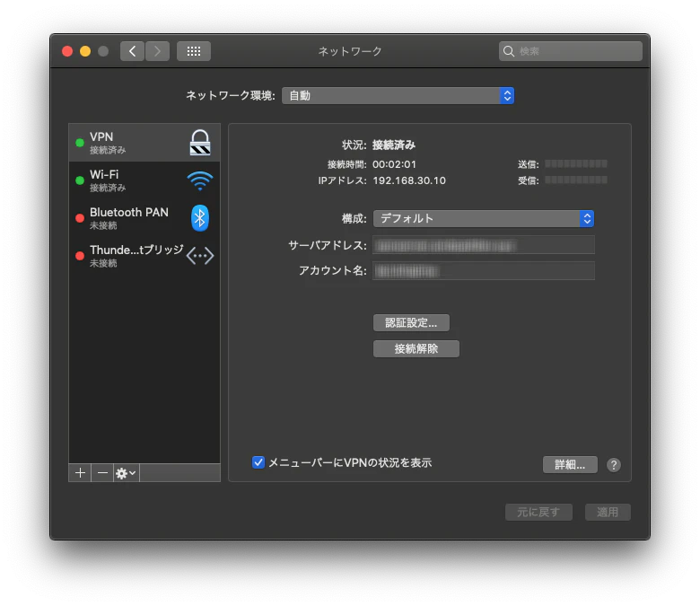Screen dimensions: 700x606
Task: Click the サーバアドレス input field
Action: pos(484,245)
